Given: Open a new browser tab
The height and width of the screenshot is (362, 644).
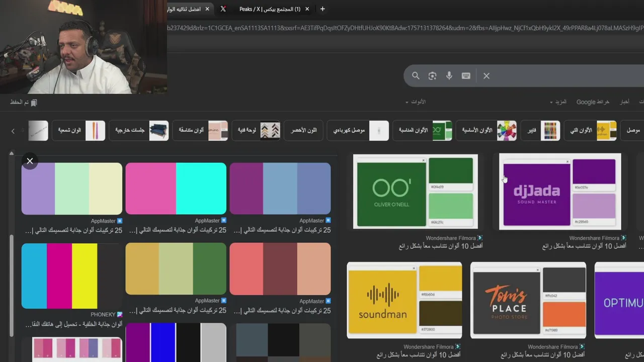Looking at the screenshot, I should pyautogui.click(x=323, y=9).
